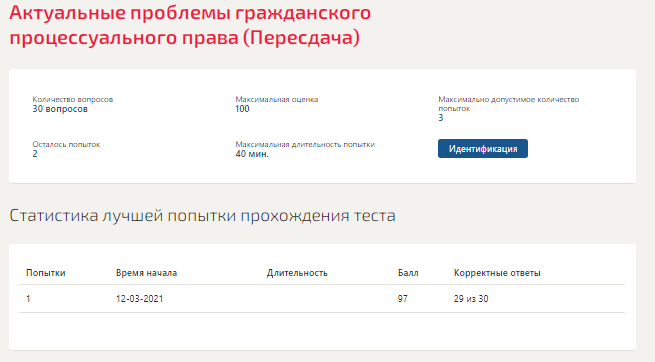Click the Идентификация button
Screen dimensions: 655x362
point(482,149)
